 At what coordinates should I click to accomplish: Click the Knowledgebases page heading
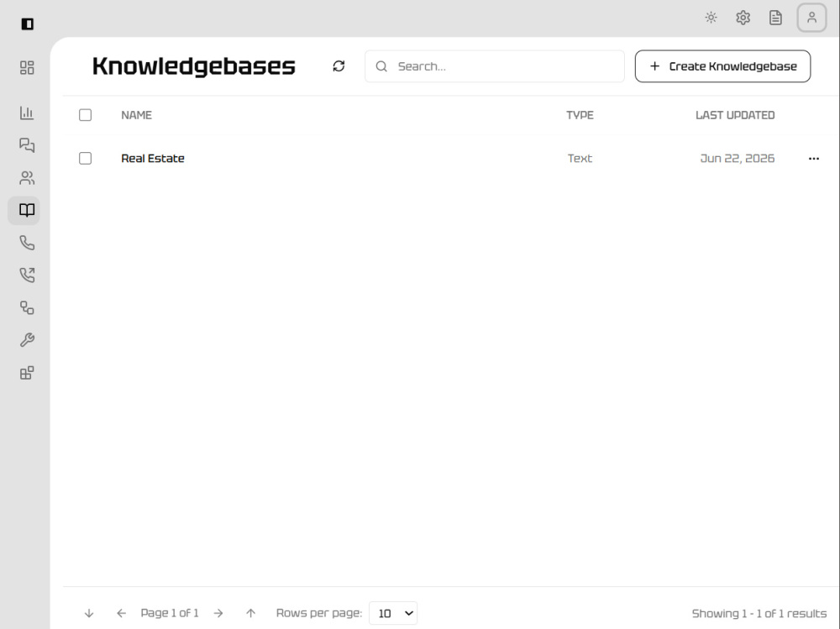click(x=194, y=66)
